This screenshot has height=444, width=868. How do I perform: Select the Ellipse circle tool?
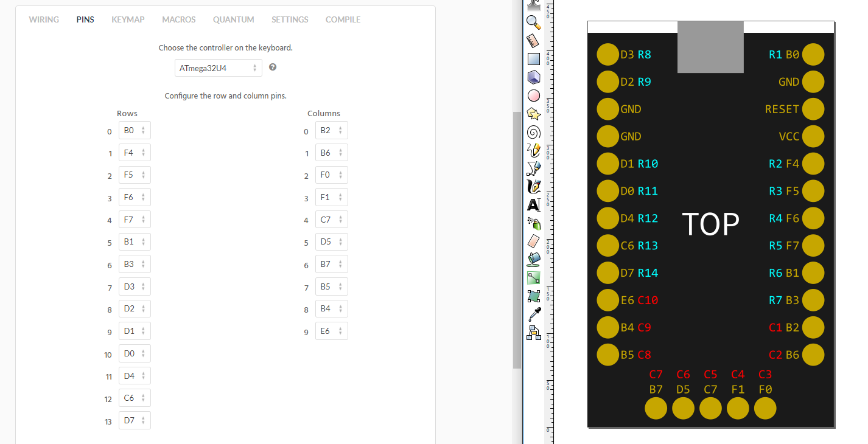pyautogui.click(x=533, y=95)
